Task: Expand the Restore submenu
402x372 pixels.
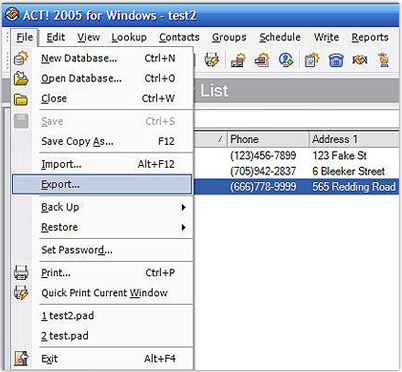Action: coord(102,227)
